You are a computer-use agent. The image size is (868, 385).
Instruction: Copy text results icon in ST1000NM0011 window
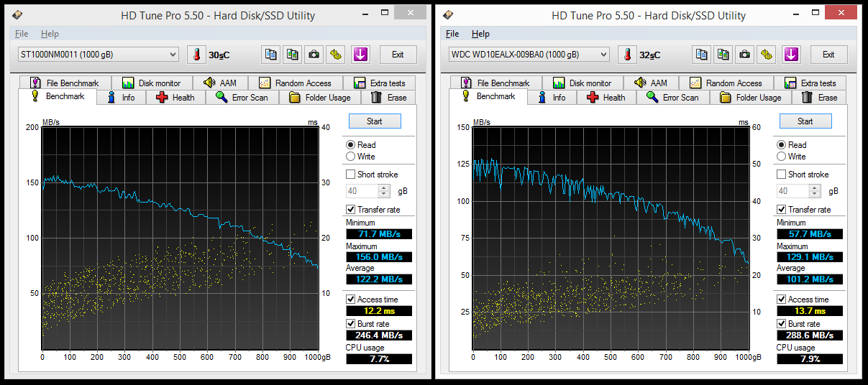tap(271, 55)
